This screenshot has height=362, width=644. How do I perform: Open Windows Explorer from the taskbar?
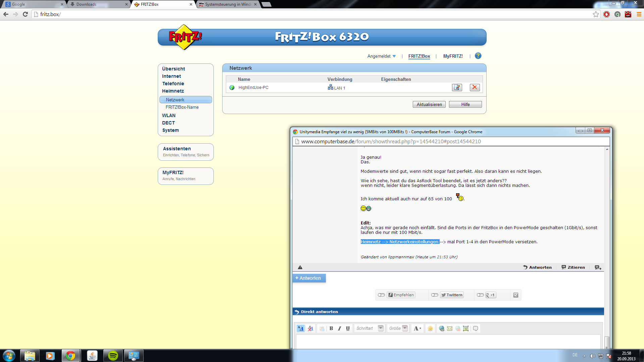[x=30, y=356]
